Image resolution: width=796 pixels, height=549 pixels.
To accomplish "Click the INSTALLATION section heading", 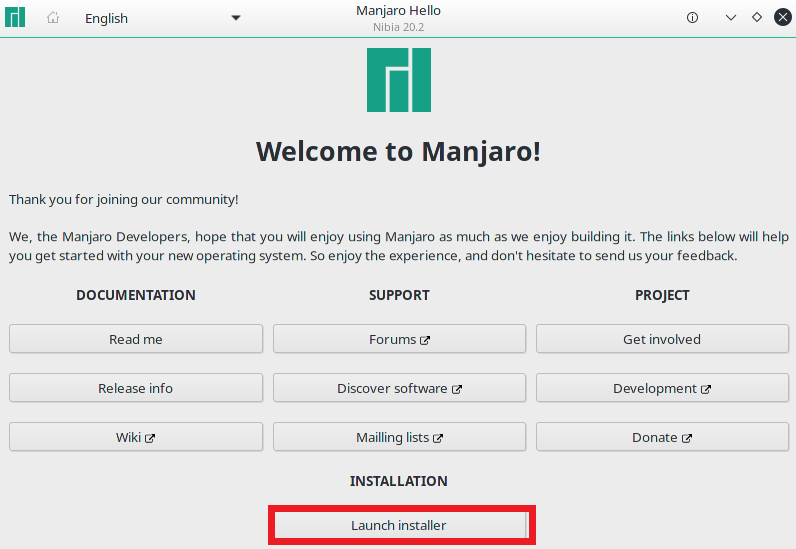I will click(399, 481).
